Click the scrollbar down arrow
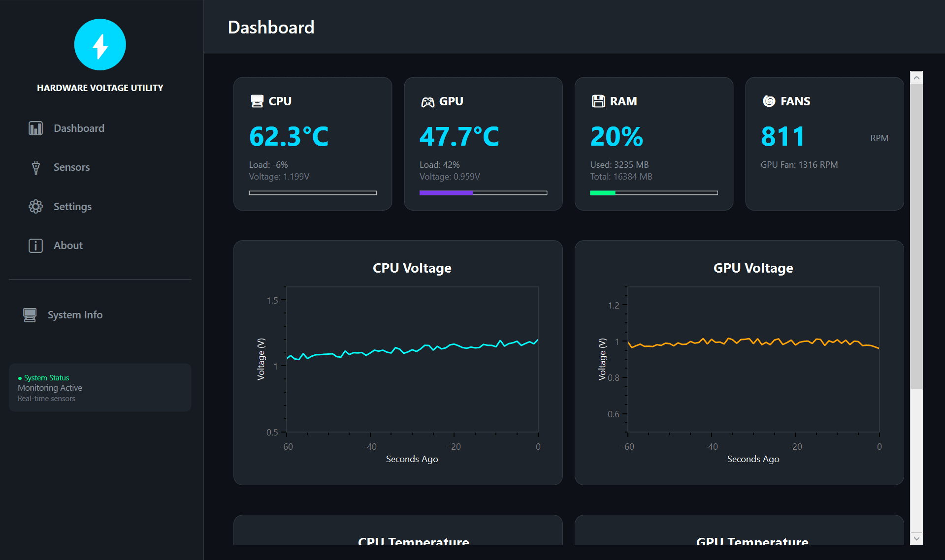Viewport: 945px width, 560px height. 916,538
